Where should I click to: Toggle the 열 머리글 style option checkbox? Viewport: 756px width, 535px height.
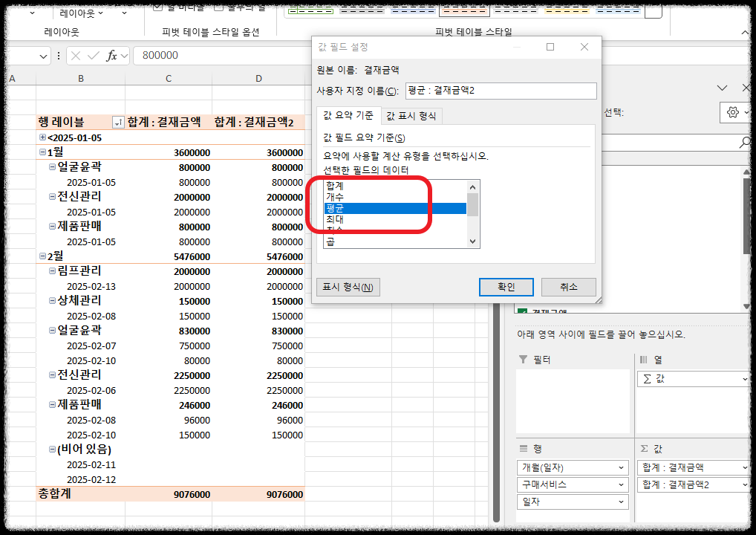pyautogui.click(x=156, y=6)
